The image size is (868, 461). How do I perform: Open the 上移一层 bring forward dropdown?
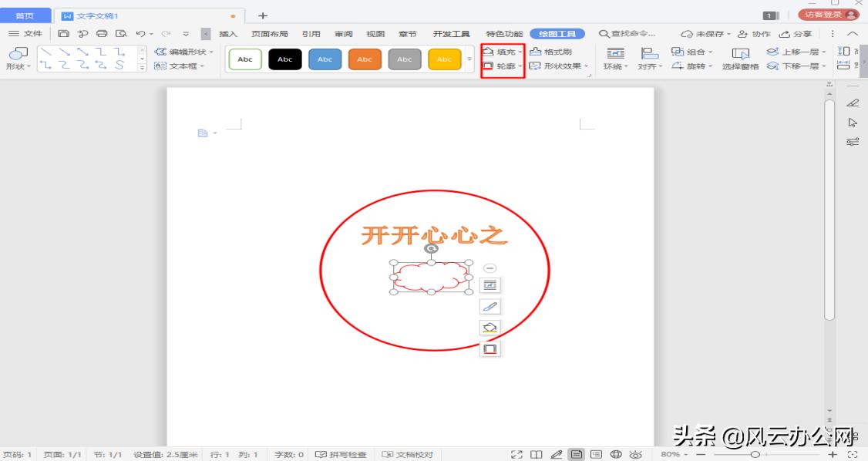796,52
